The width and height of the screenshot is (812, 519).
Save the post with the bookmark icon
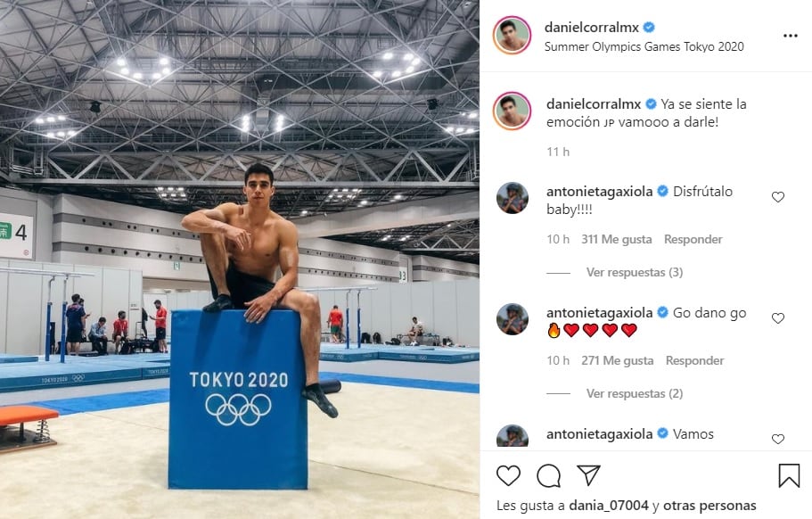(789, 475)
